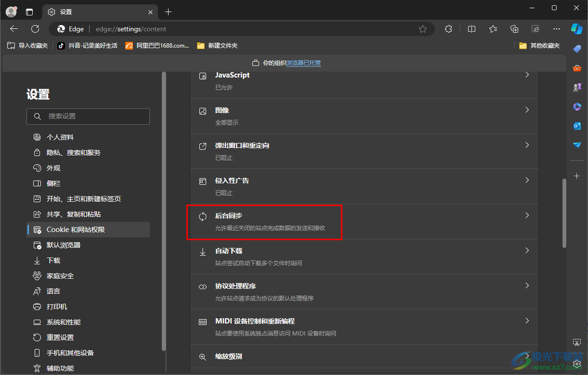This screenshot has width=588, height=375.
Task: Select 重置设置 in settings menu
Action: click(88, 337)
